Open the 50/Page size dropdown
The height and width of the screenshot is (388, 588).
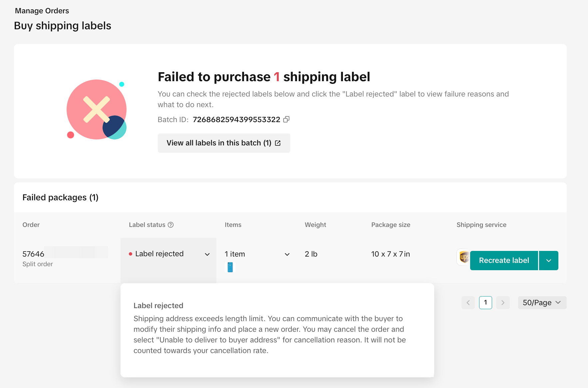(x=542, y=303)
